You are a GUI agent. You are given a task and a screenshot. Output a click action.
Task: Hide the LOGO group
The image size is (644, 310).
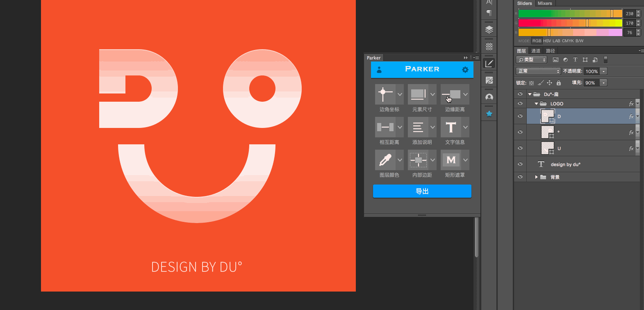(520, 104)
